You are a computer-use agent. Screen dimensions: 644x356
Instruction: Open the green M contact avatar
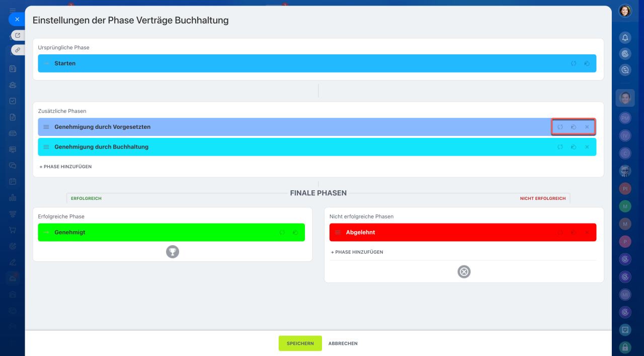tap(625, 206)
